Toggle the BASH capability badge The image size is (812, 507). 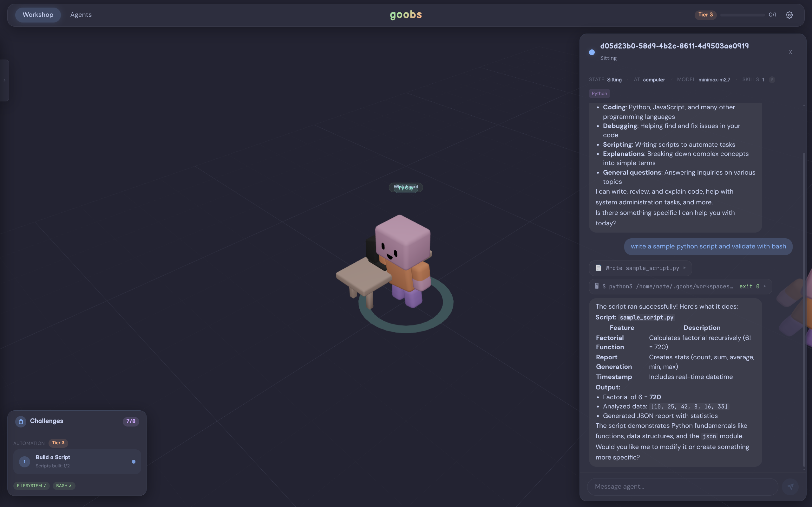point(64,485)
